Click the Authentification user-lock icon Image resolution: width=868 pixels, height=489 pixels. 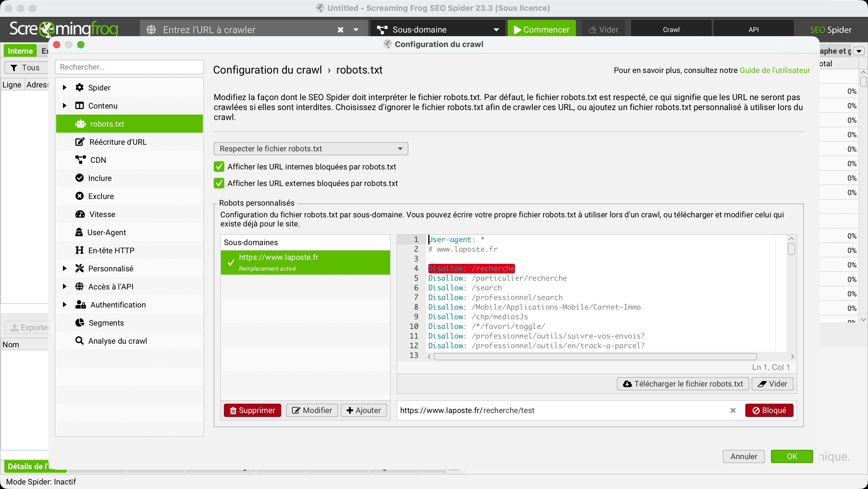[x=80, y=305]
